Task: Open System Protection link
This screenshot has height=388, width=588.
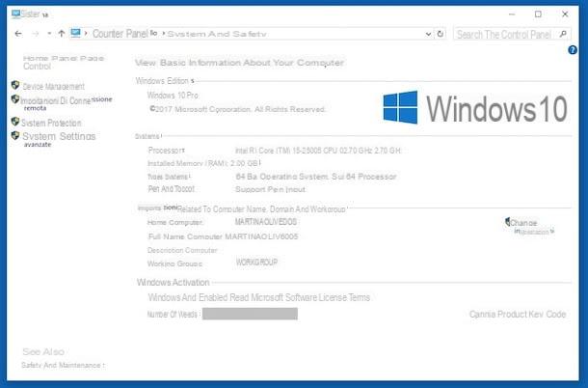Action: 51,123
